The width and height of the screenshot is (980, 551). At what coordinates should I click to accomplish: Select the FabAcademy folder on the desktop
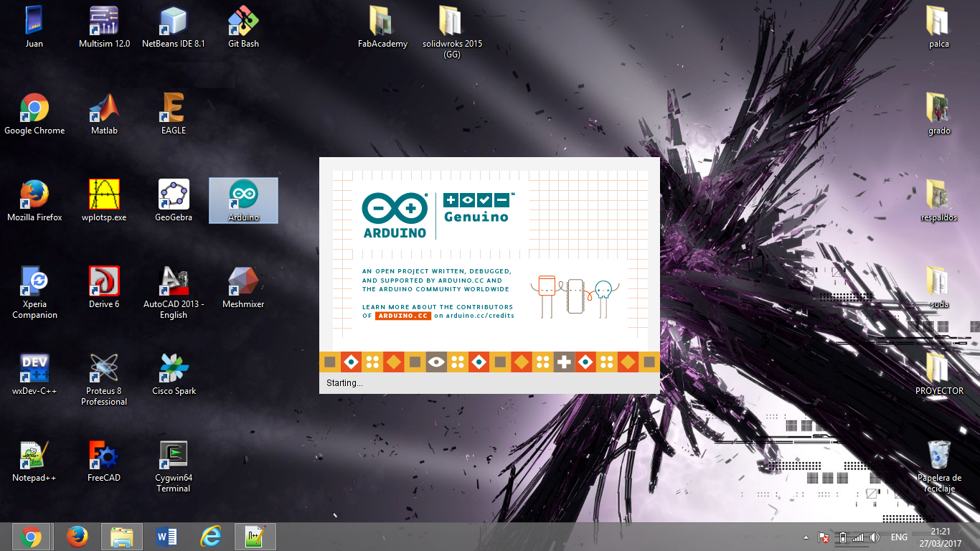pyautogui.click(x=382, y=28)
